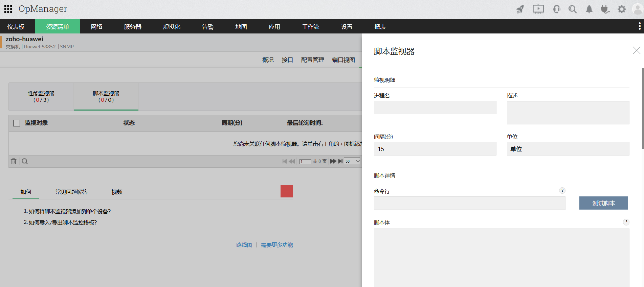The width and height of the screenshot is (644, 287).
Task: Open the 报表 menu
Action: tap(380, 27)
